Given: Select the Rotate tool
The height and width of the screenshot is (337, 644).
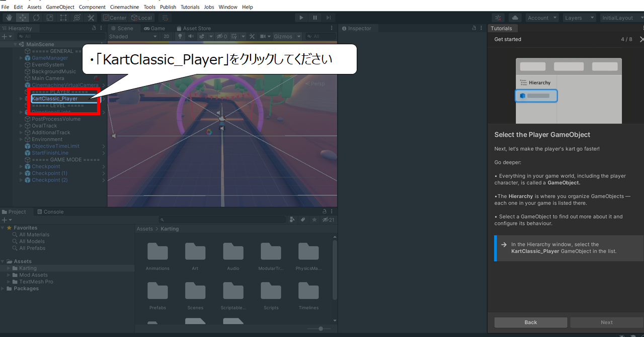Looking at the screenshot, I should point(36,18).
